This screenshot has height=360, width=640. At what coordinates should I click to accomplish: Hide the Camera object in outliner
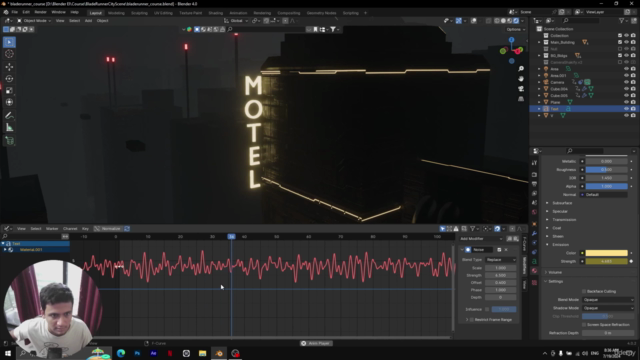pyautogui.click(x=626, y=82)
